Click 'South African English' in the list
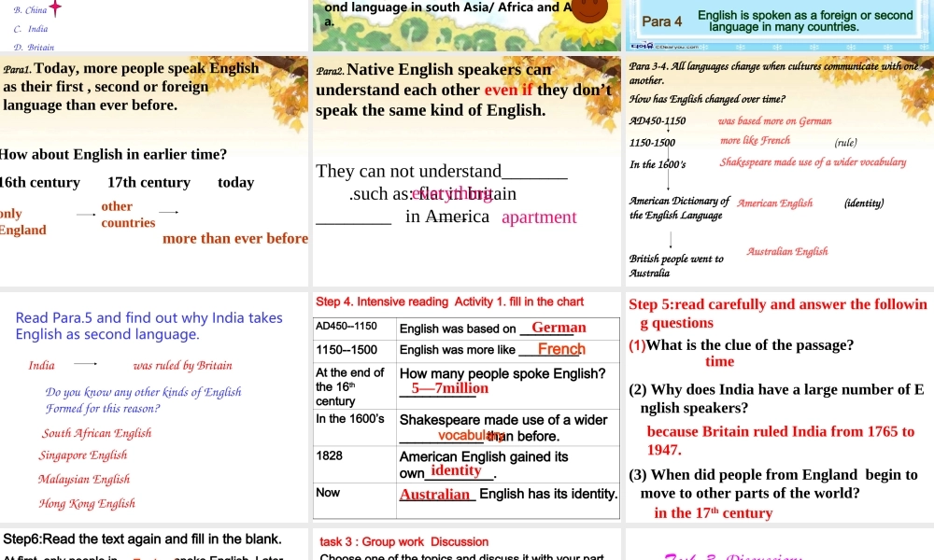The image size is (934, 560). click(x=96, y=433)
